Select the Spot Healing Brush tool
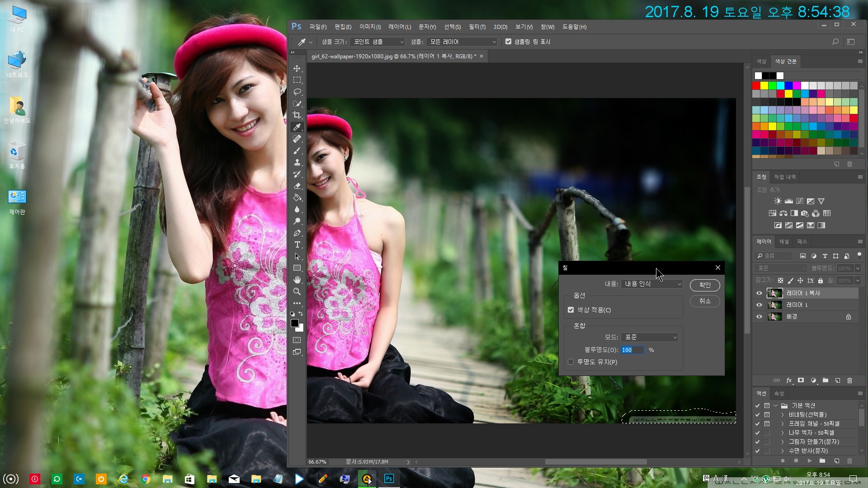This screenshot has height=488, width=868. (x=297, y=139)
